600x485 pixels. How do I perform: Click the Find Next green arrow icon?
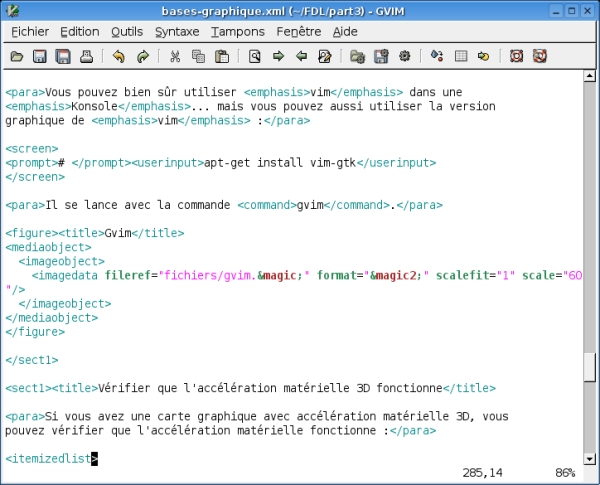(278, 56)
